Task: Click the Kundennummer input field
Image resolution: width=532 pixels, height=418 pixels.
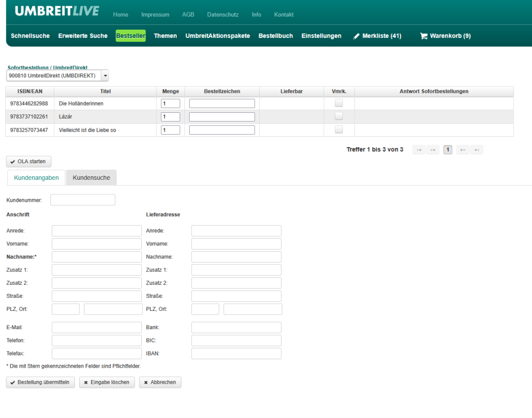Action: (x=83, y=200)
